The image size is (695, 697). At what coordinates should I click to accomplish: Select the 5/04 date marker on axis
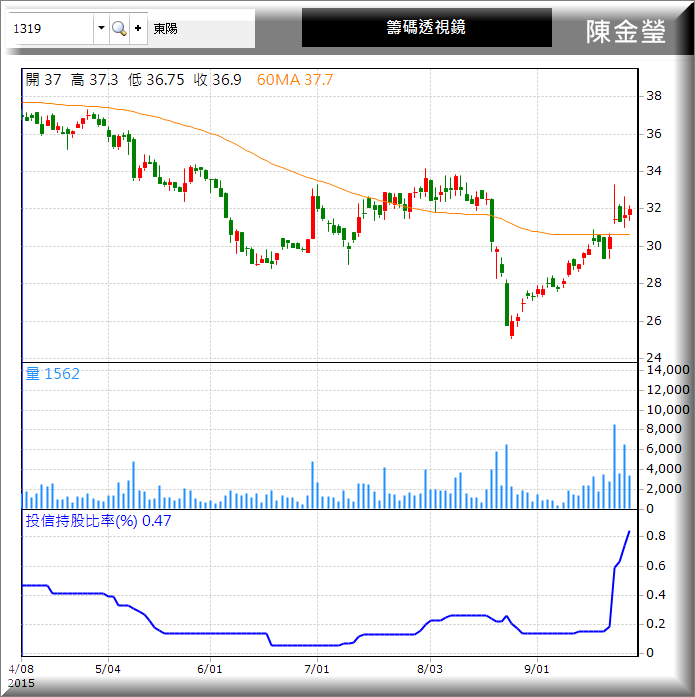point(107,668)
